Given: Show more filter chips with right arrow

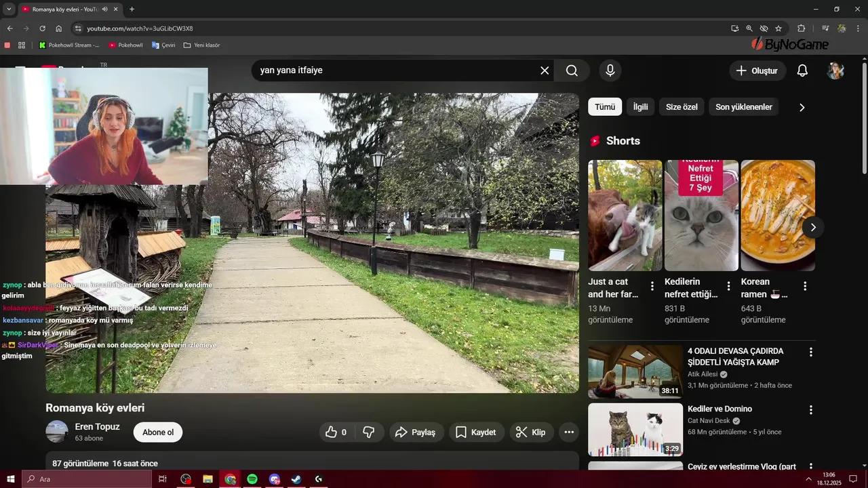Looking at the screenshot, I should click(802, 107).
